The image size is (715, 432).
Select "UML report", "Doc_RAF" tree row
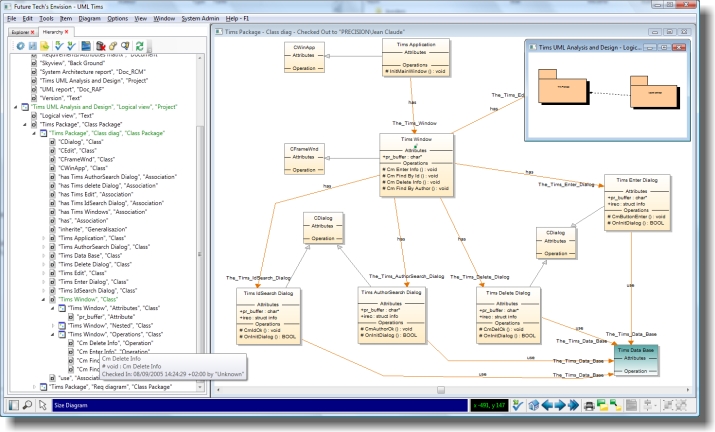click(72, 89)
